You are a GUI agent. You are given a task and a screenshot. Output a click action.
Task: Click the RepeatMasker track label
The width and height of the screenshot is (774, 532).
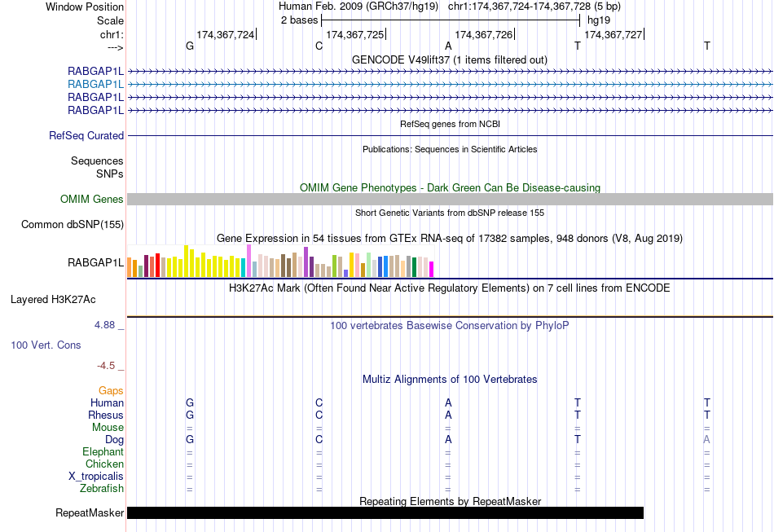coord(90,512)
